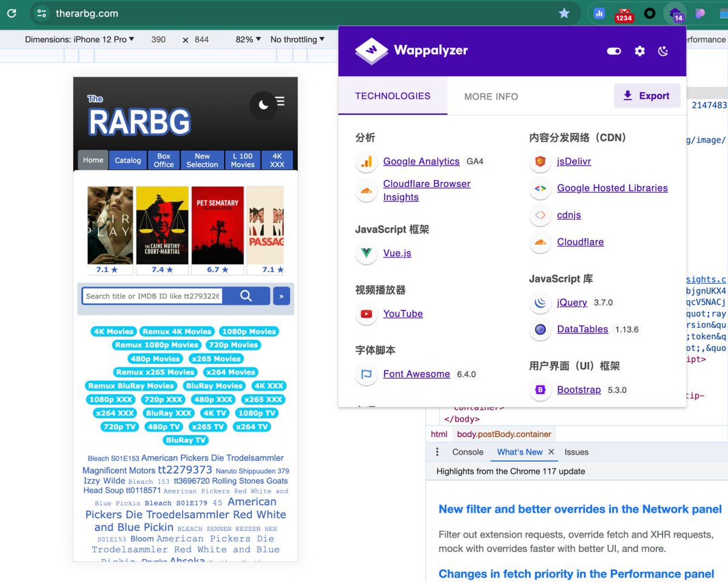Open the Bootstrap link
The height and width of the screenshot is (582, 728).
coord(579,390)
